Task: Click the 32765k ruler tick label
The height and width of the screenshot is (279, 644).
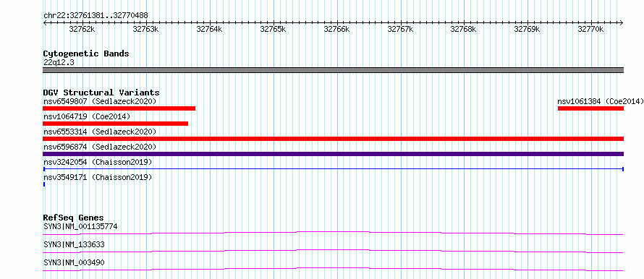Action: pos(273,30)
